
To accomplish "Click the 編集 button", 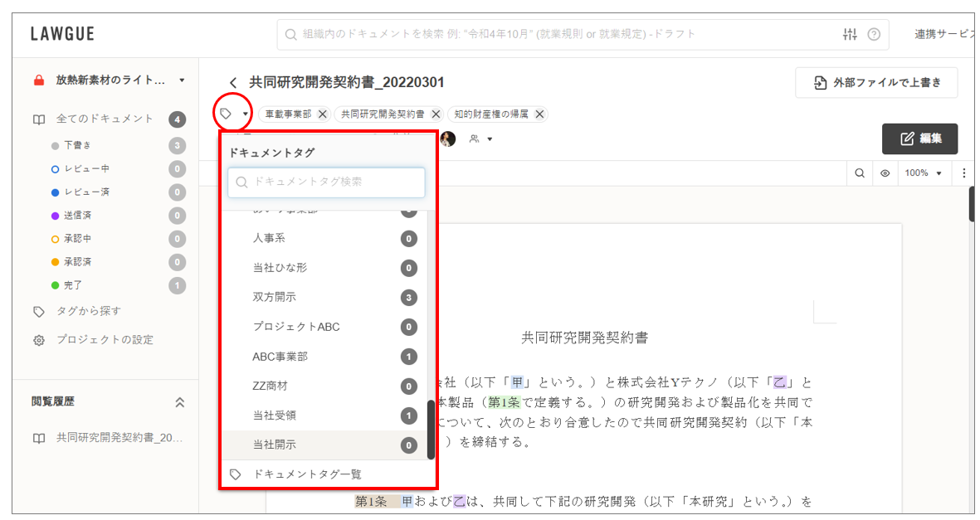I will pyautogui.click(x=919, y=139).
